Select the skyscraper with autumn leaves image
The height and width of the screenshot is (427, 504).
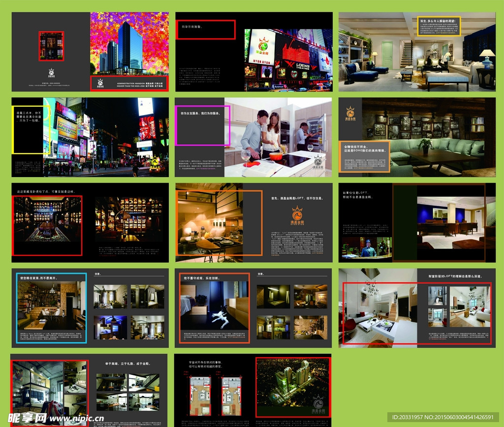click(x=129, y=44)
